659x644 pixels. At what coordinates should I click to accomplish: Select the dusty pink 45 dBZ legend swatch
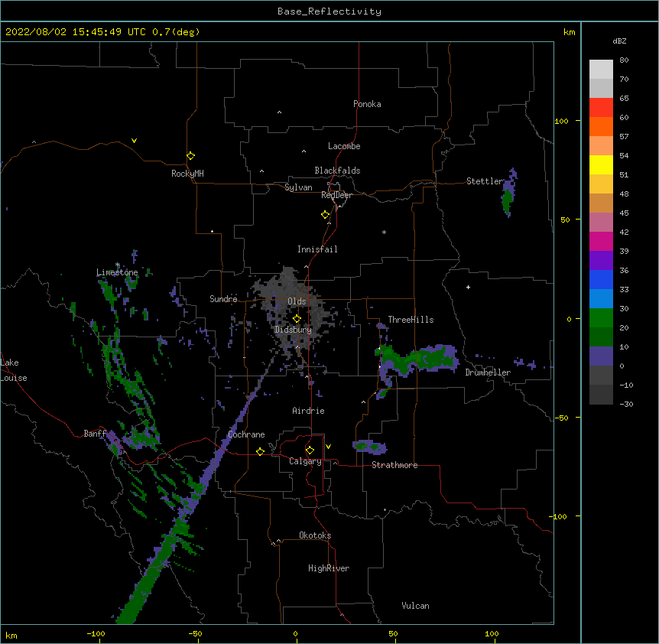tap(601, 222)
